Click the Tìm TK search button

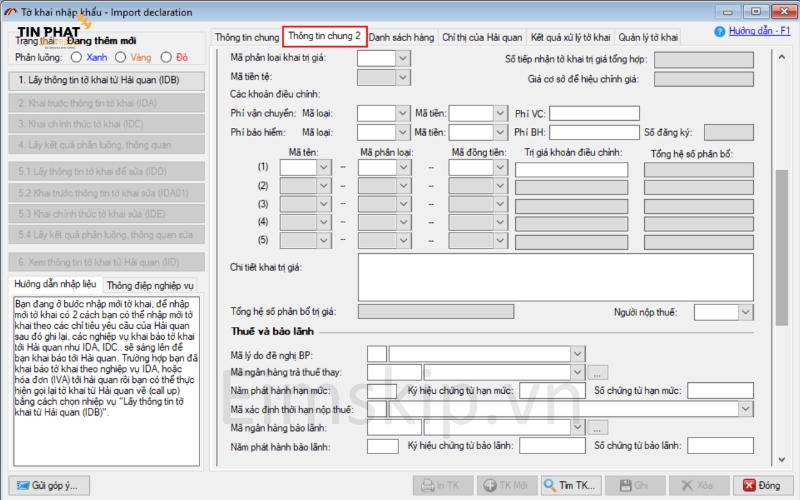tap(570, 485)
